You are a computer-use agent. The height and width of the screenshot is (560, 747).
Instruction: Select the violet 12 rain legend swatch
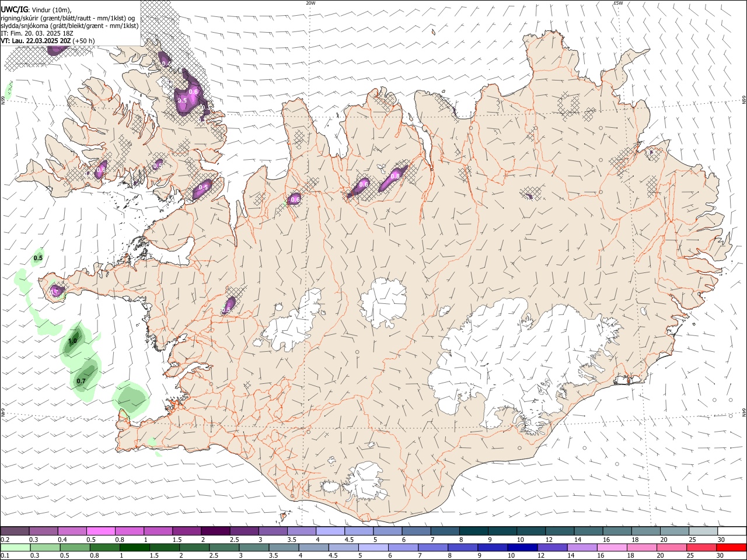(552, 547)
